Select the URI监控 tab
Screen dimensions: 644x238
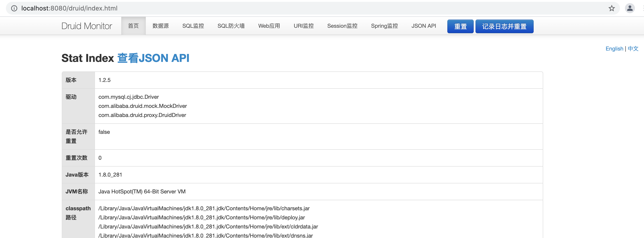coord(304,26)
